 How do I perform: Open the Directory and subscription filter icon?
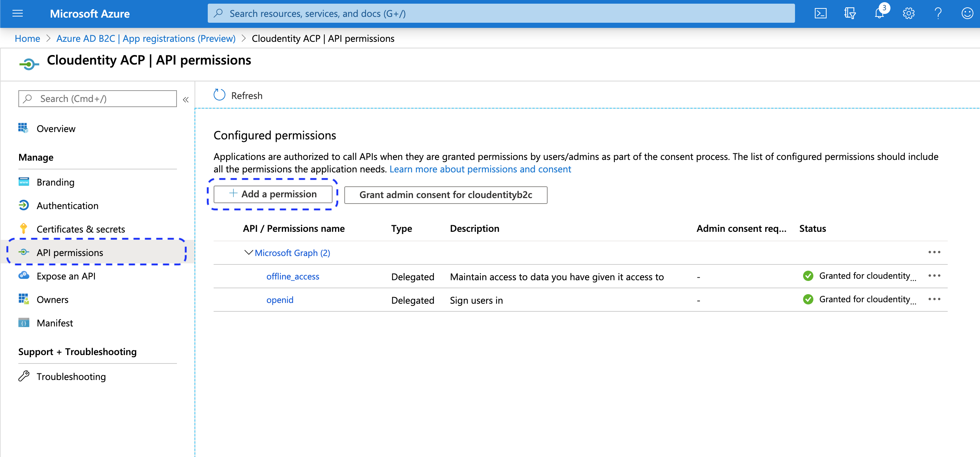pyautogui.click(x=849, y=14)
